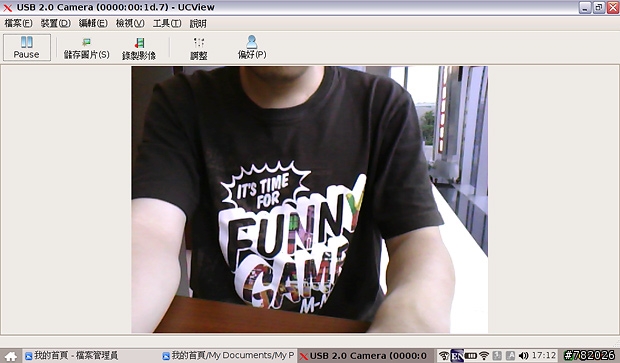
Task: Click the live camera preview image
Action: click(x=310, y=199)
